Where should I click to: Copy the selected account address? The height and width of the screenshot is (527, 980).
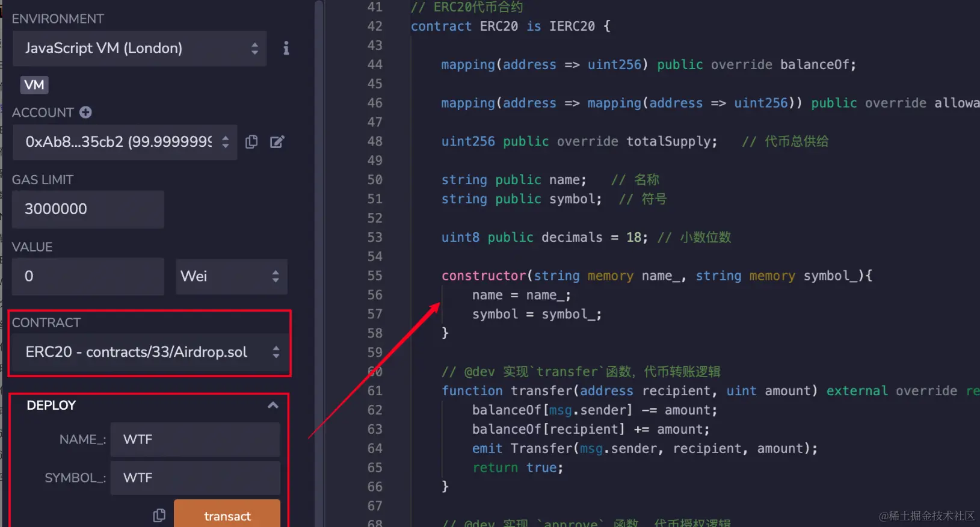(x=251, y=141)
